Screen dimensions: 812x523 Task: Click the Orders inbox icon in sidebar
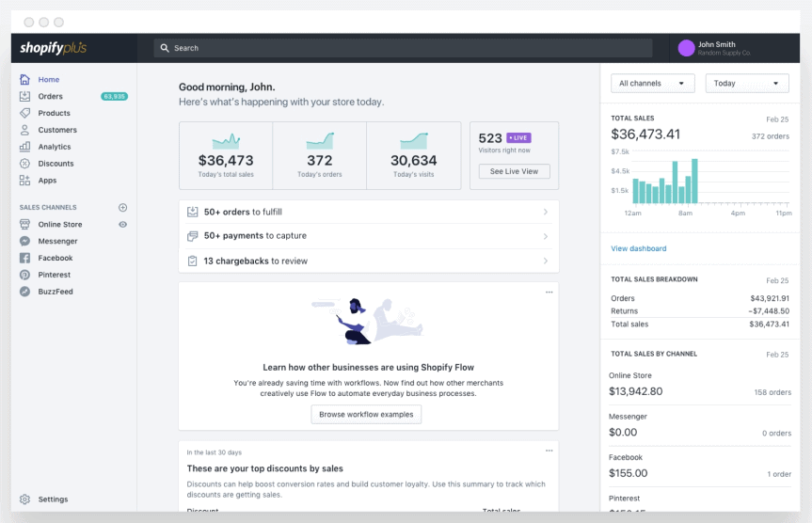[x=24, y=96]
